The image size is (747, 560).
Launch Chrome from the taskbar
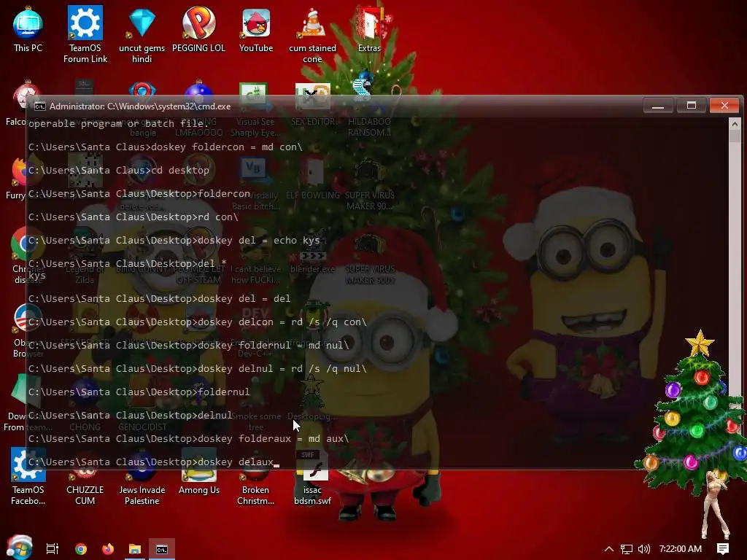tap(81, 549)
